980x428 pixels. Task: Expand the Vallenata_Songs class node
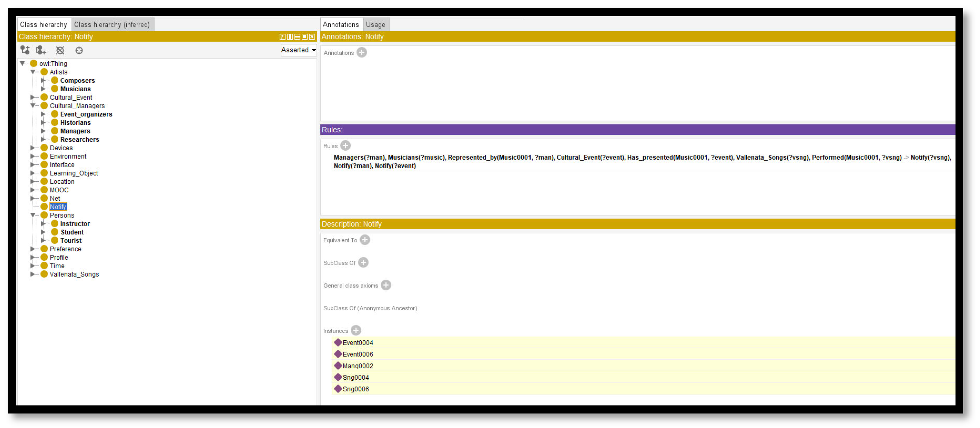pos(33,274)
